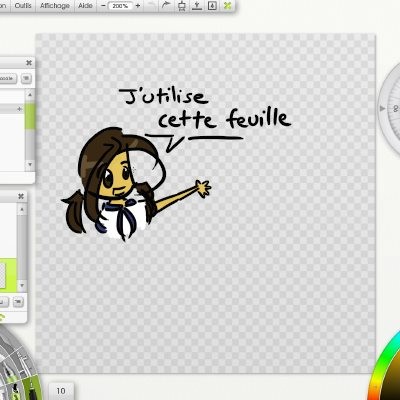Click the 200% zoom level field

point(120,6)
